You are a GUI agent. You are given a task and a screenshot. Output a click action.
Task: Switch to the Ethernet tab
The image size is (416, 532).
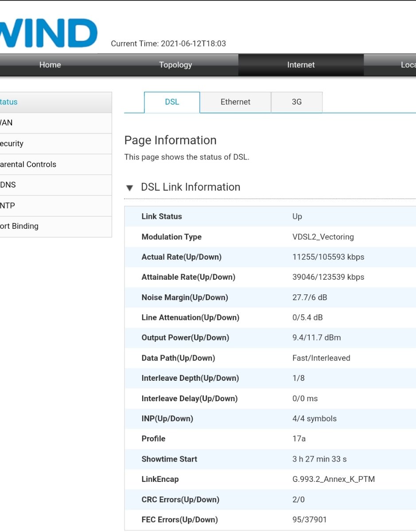pos(235,102)
